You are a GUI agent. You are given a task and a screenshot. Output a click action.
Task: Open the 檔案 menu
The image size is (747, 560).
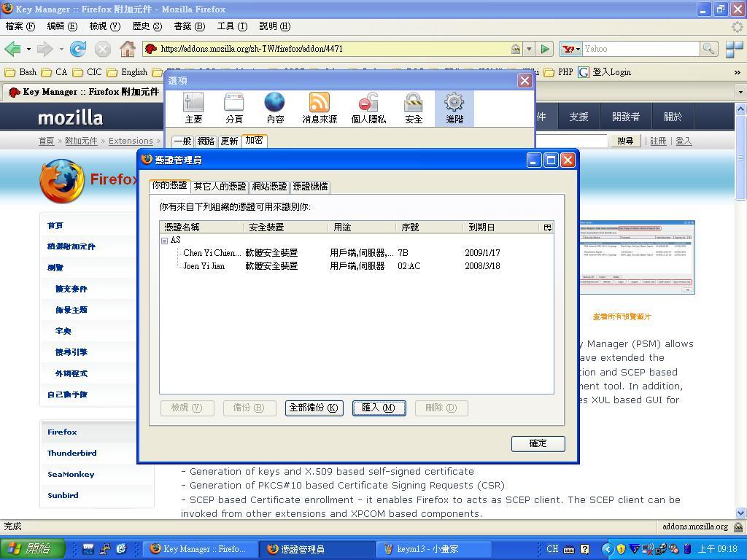click(20, 26)
